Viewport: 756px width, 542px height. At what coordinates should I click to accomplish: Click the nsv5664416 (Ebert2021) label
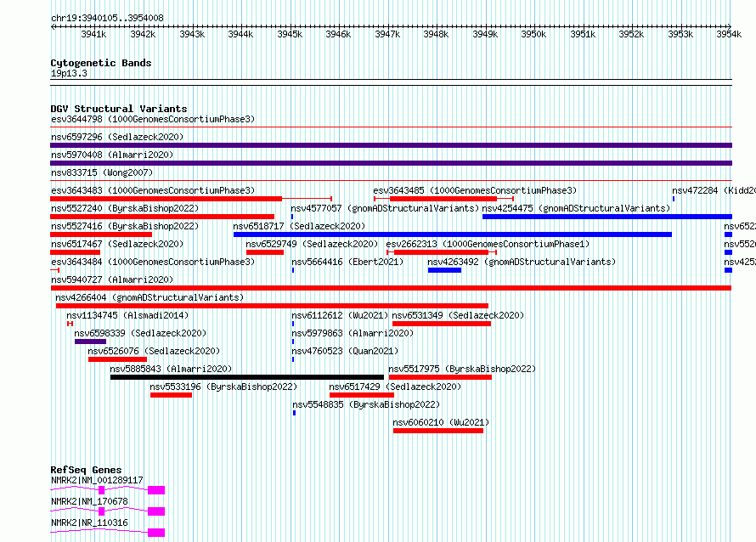click(x=347, y=262)
